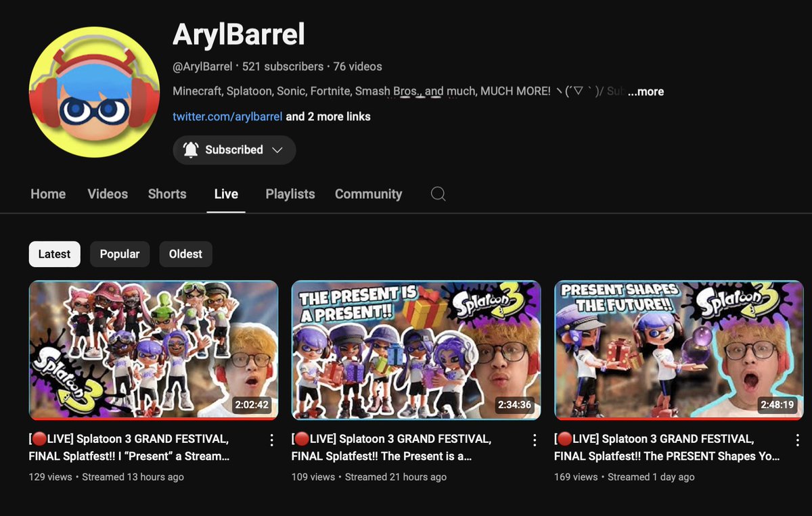Sort streams by Popular

pos(120,254)
